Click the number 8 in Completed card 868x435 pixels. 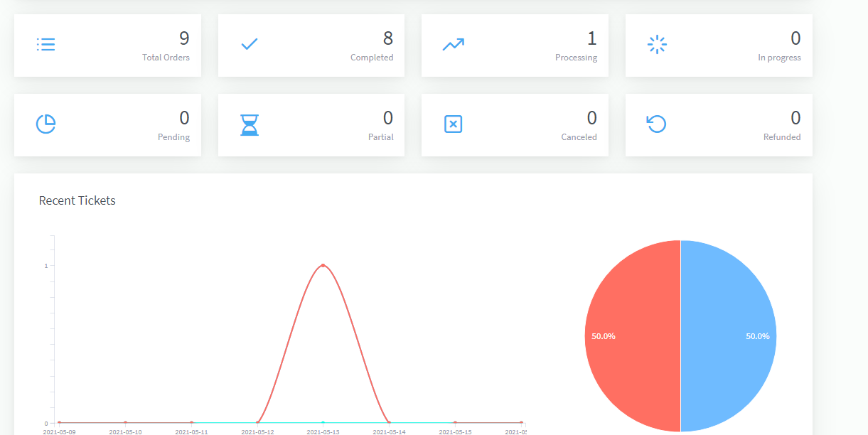(387, 38)
